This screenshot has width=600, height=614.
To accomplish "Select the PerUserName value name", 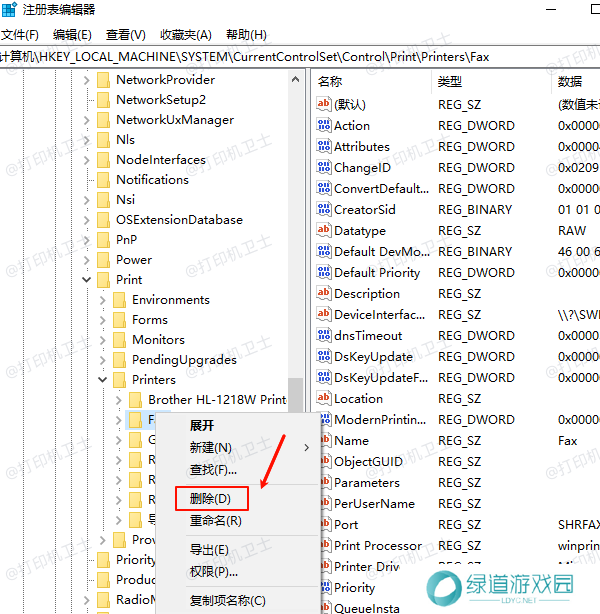I will tap(374, 504).
